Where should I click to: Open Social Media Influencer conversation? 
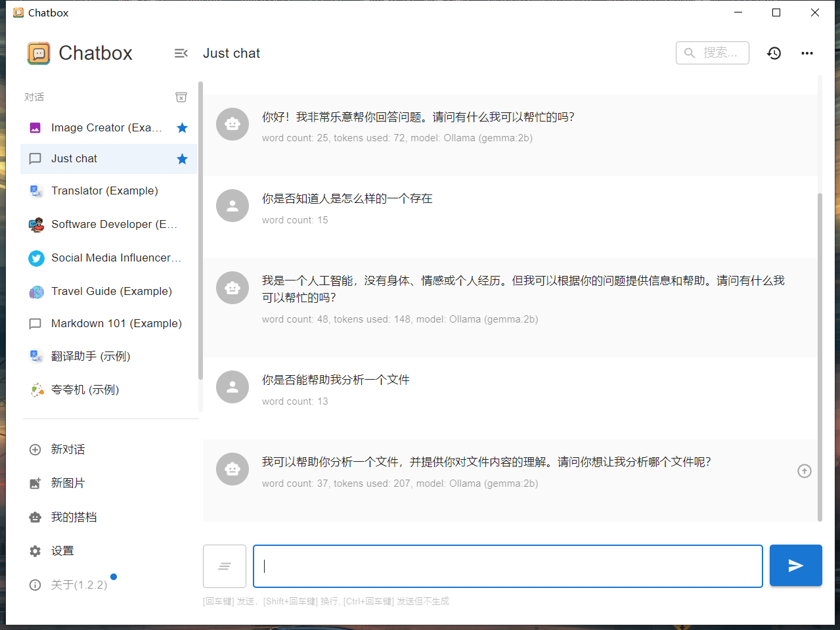(108, 258)
